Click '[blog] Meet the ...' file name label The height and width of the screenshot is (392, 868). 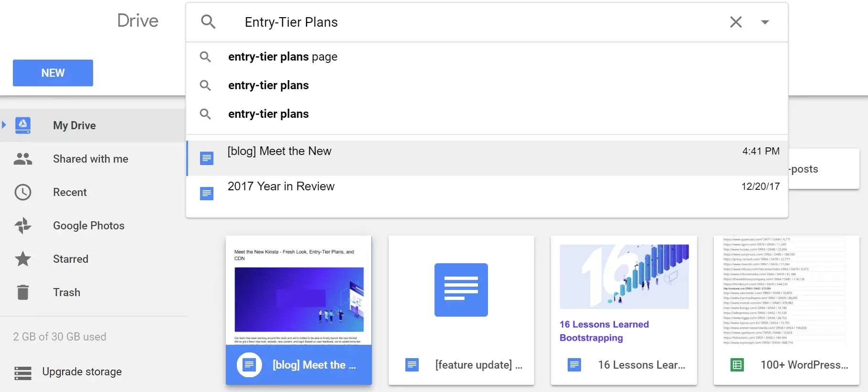pyautogui.click(x=314, y=365)
